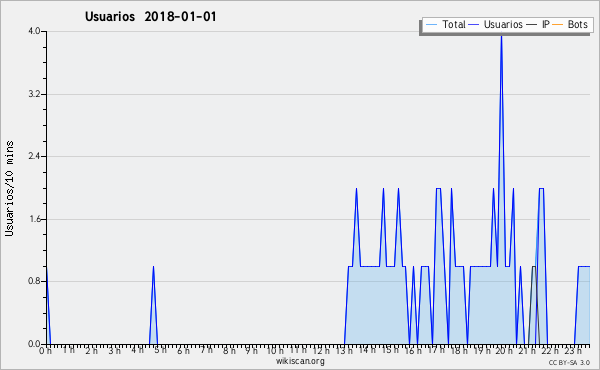Click the dark blue Usuarios legend line
Image resolution: width=600 pixels, height=370 pixels.
474,25
